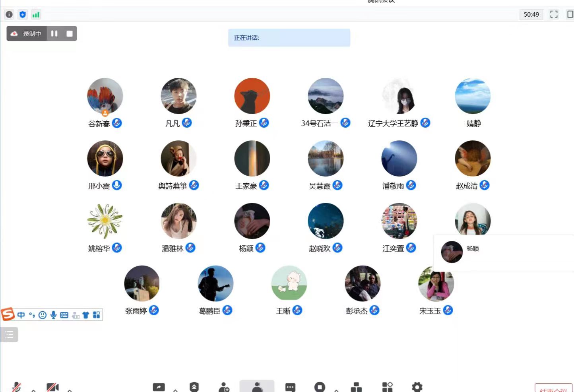
Task: Toggle Sogou Chinese/English input mode
Action: 21,315
